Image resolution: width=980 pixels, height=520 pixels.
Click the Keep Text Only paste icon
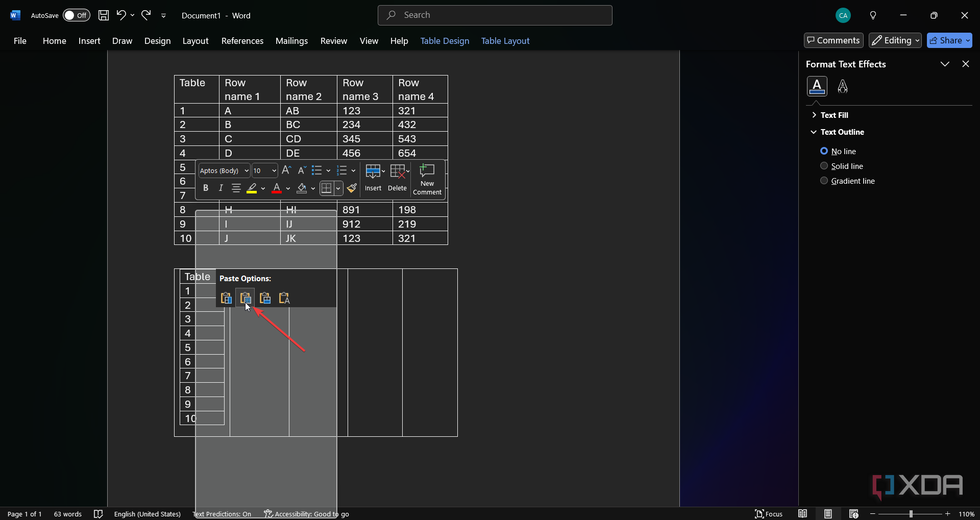click(284, 298)
